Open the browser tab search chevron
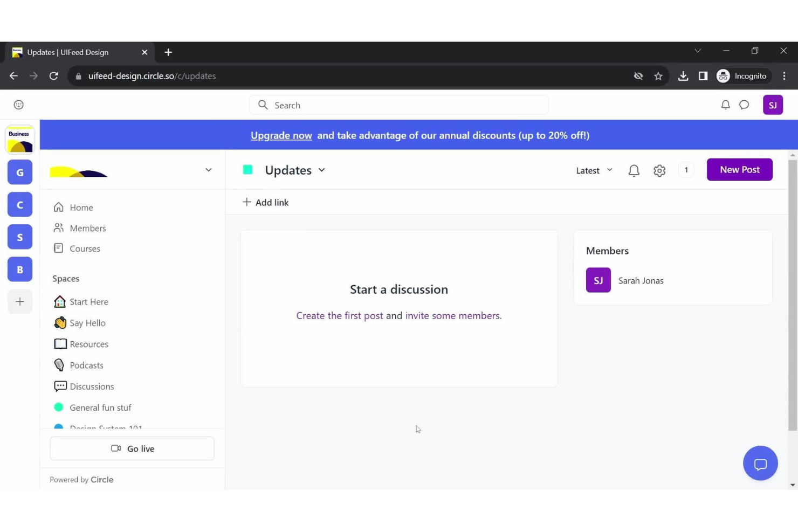This screenshot has width=798, height=532. pos(698,51)
